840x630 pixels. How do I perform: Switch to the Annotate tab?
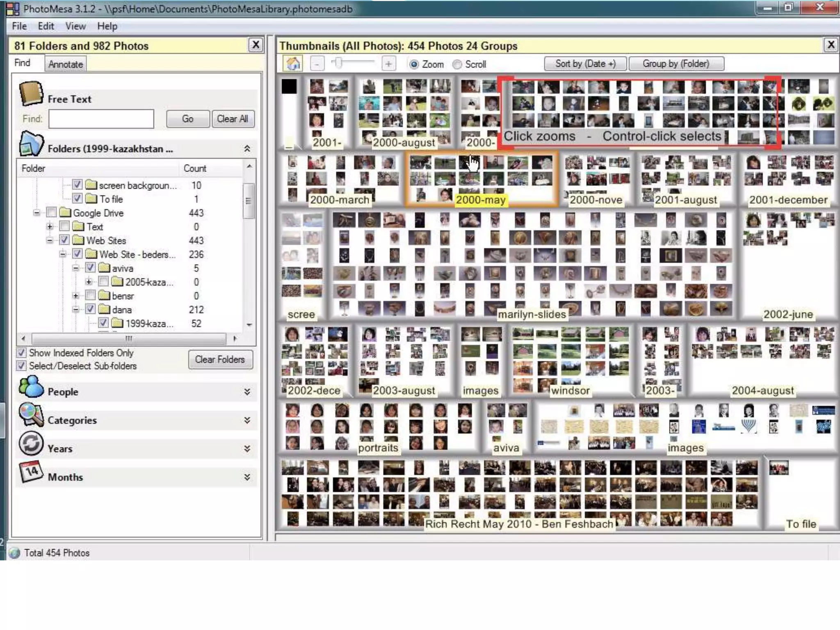click(x=66, y=64)
